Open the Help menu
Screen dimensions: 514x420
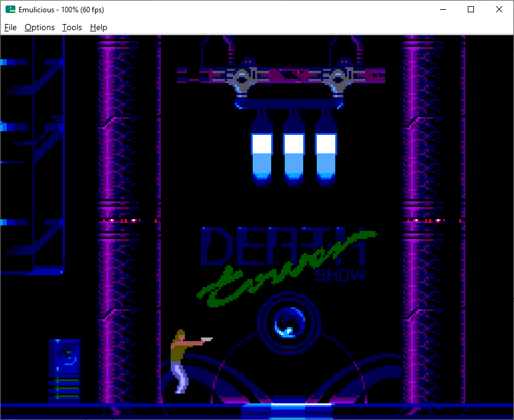99,28
